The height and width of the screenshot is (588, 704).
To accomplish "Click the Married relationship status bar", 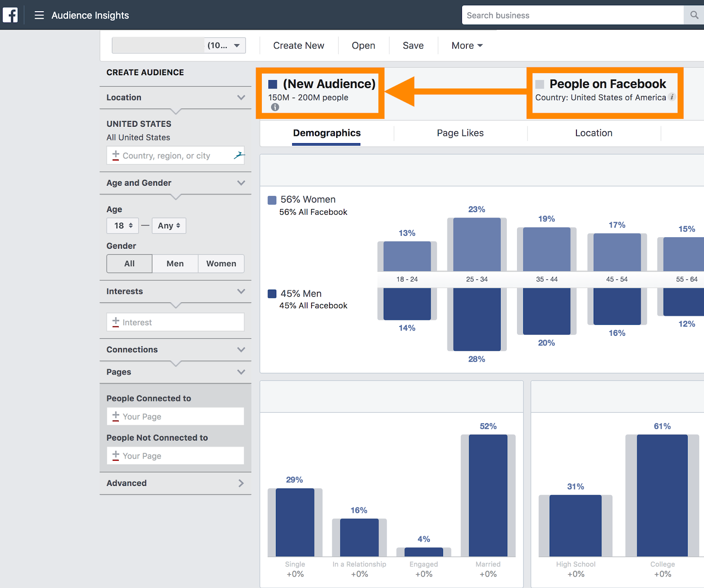I will [x=488, y=496].
